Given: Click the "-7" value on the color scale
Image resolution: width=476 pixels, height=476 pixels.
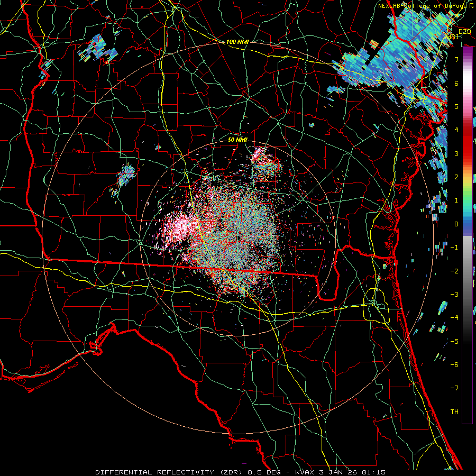Looking at the screenshot, I should (454, 388).
